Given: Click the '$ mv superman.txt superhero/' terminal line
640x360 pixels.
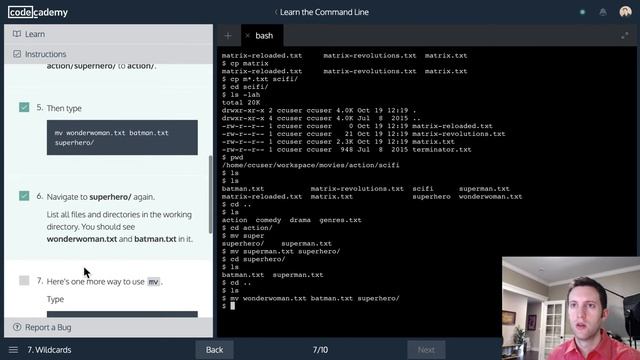Looking at the screenshot, I should [281, 251].
